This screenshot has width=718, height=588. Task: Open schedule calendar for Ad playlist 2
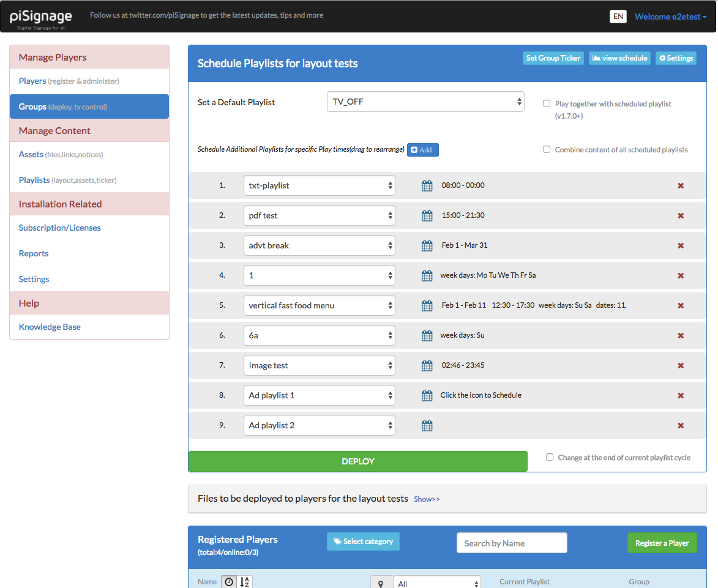point(427,425)
